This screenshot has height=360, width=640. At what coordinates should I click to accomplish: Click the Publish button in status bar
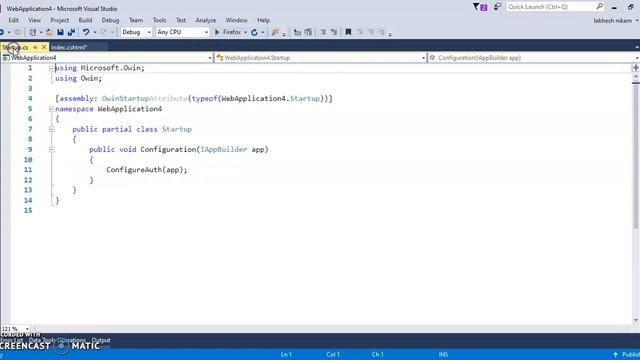click(627, 354)
